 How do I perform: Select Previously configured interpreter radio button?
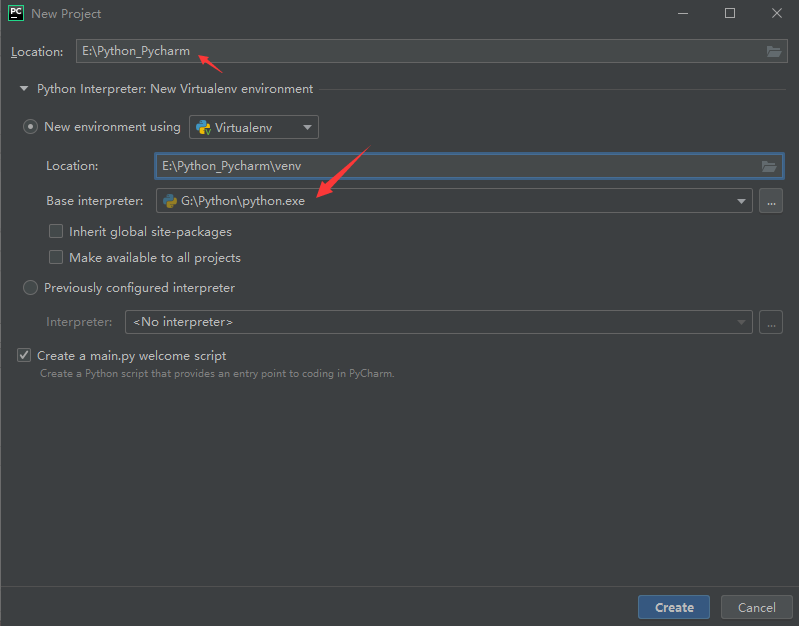(x=31, y=288)
